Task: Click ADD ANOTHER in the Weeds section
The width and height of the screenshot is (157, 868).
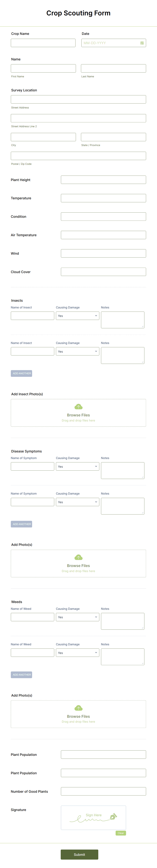Action: [21, 675]
